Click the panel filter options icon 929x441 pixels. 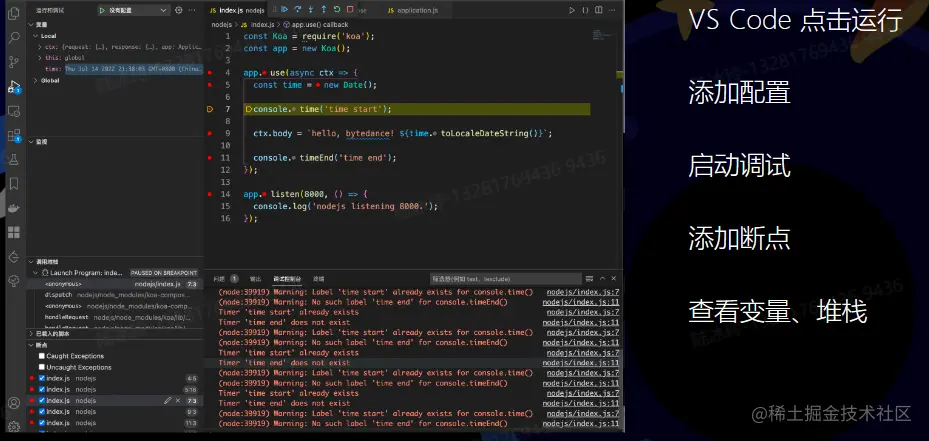590,279
